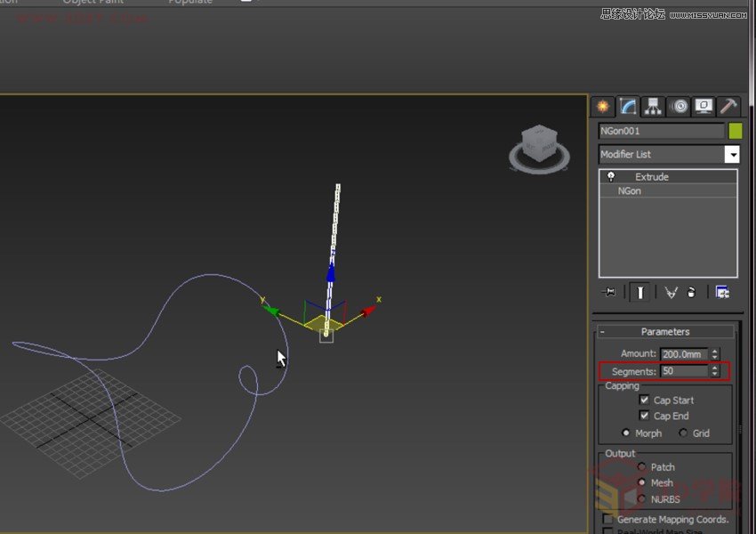Choose NURBS output type
The width and height of the screenshot is (756, 534).
pyautogui.click(x=642, y=499)
